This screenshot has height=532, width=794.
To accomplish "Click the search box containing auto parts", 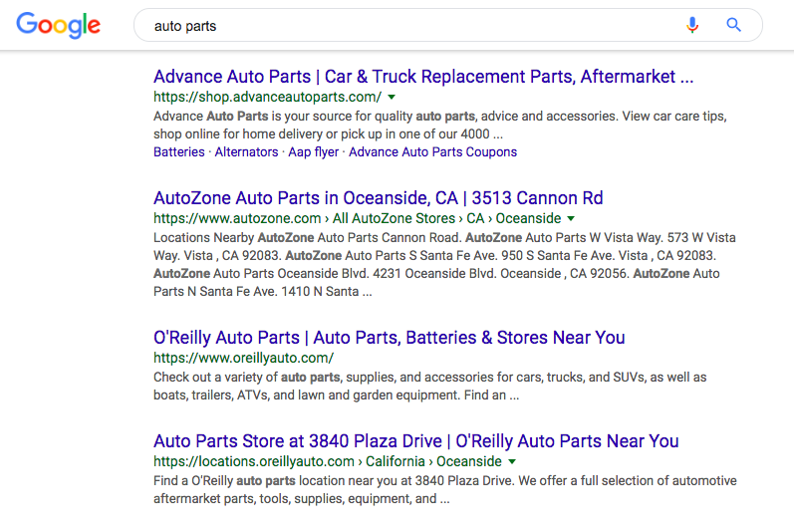I will tap(447, 25).
